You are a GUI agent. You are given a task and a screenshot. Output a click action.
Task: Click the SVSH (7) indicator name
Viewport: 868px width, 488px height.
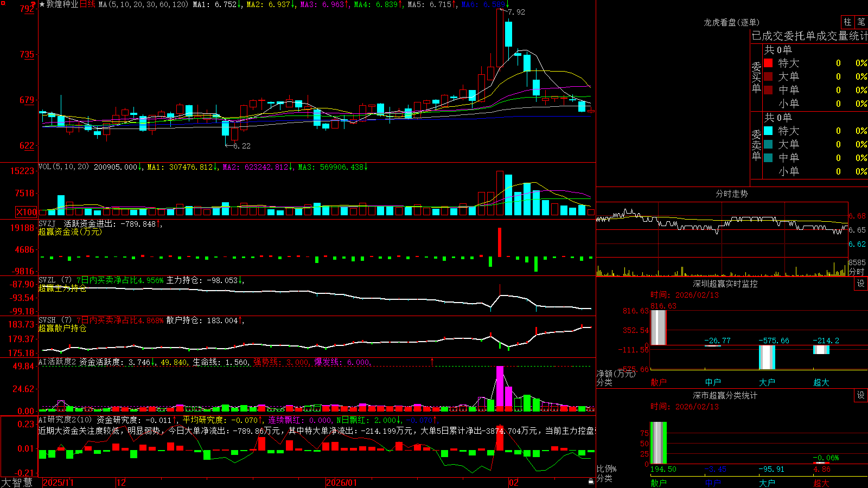pos(55,320)
